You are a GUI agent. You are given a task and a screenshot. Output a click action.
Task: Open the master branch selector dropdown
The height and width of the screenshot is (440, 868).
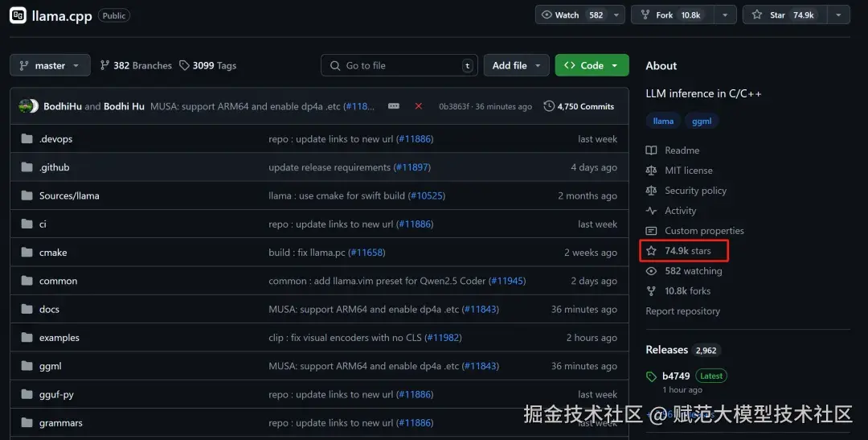[50, 65]
